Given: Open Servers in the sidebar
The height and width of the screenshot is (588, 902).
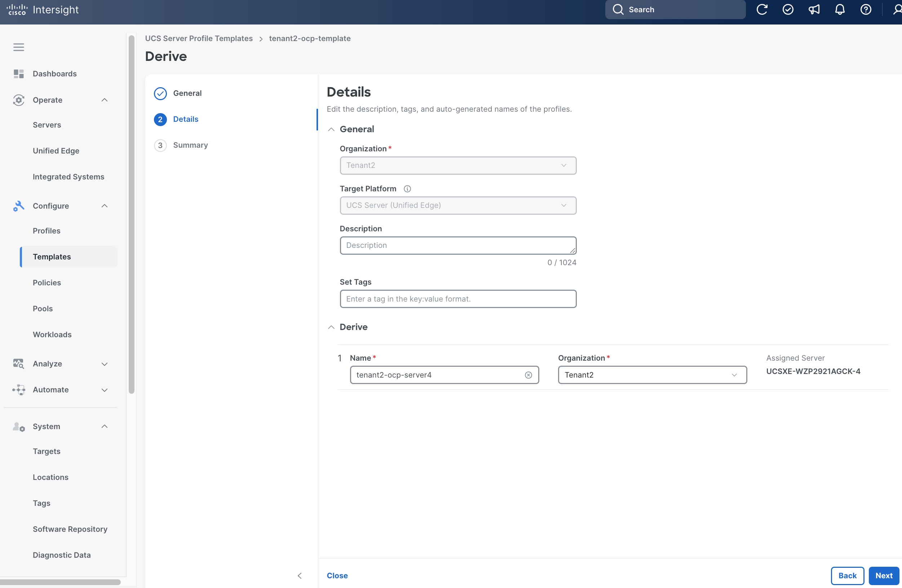Looking at the screenshot, I should (x=47, y=125).
